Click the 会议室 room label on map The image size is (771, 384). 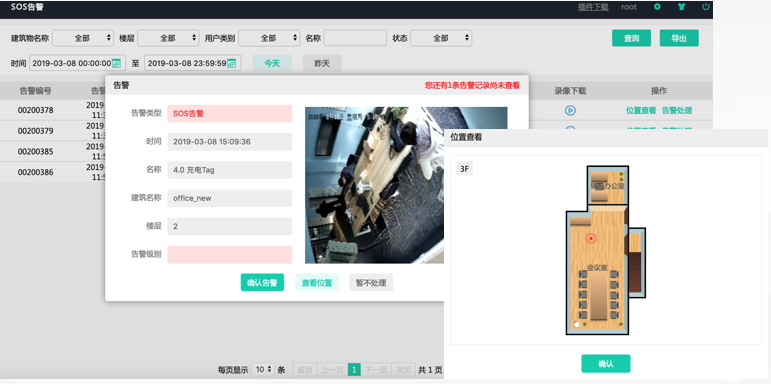[597, 267]
